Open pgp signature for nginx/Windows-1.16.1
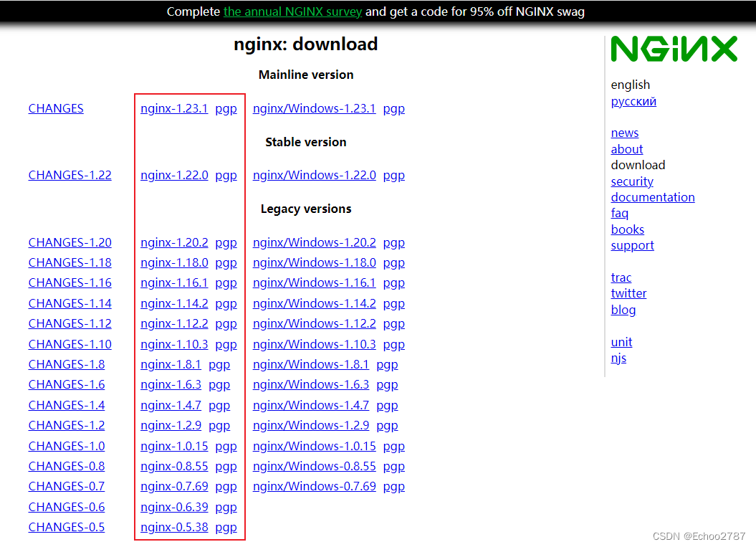The width and height of the screenshot is (756, 547). (394, 282)
